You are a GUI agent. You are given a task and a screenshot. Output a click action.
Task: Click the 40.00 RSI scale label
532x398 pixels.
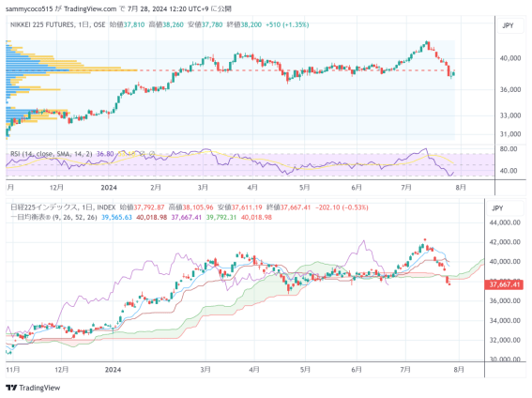pyautogui.click(x=509, y=170)
